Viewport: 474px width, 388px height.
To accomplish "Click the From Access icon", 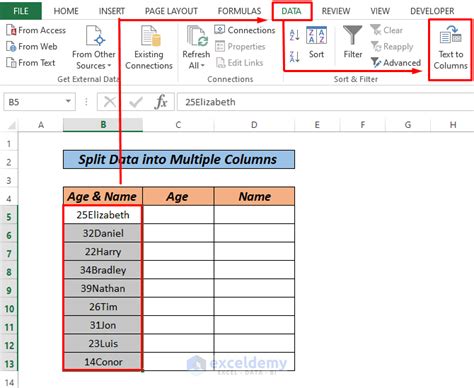I will pos(11,30).
